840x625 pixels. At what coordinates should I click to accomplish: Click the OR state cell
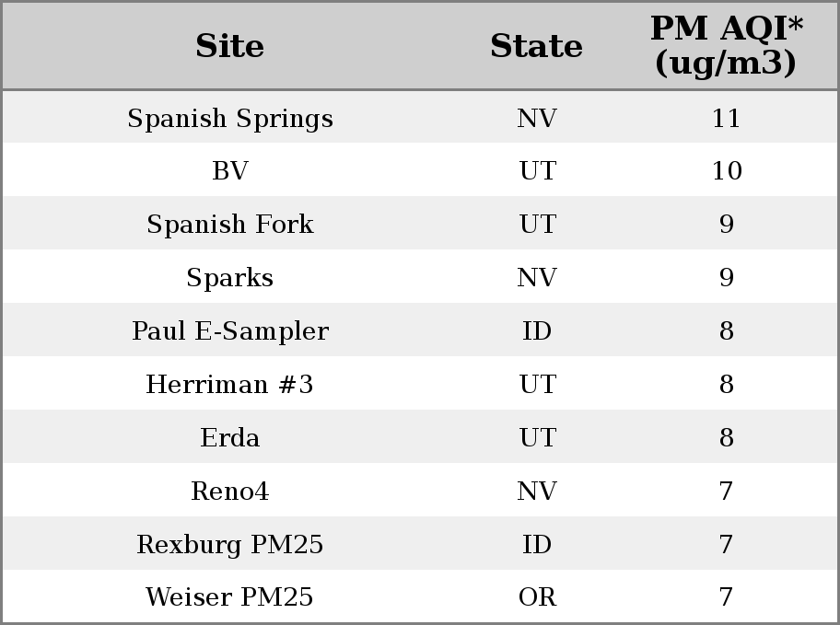pyautogui.click(x=537, y=597)
